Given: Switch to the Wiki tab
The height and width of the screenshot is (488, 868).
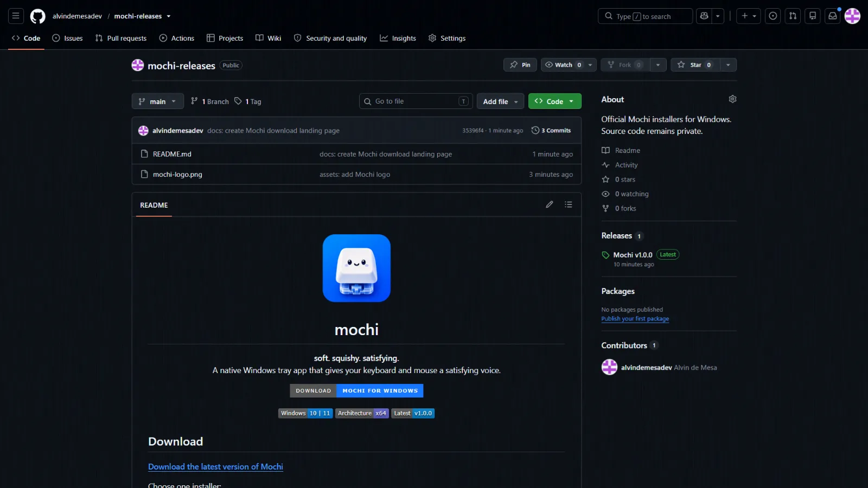Looking at the screenshot, I should (269, 38).
